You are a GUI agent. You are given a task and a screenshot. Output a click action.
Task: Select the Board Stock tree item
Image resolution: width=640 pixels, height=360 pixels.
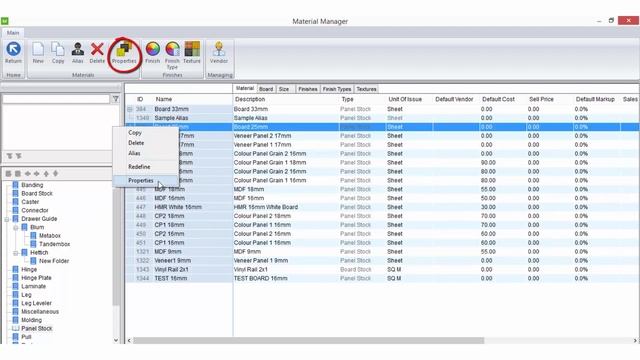37,193
